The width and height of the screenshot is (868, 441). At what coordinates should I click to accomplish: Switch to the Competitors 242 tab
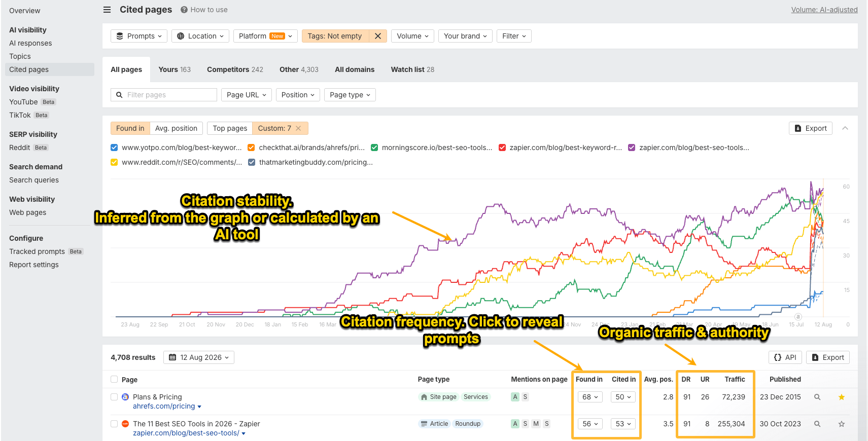tap(235, 69)
